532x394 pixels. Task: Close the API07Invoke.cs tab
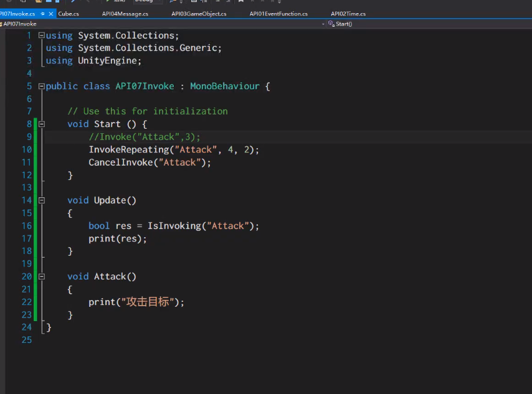[x=51, y=14]
